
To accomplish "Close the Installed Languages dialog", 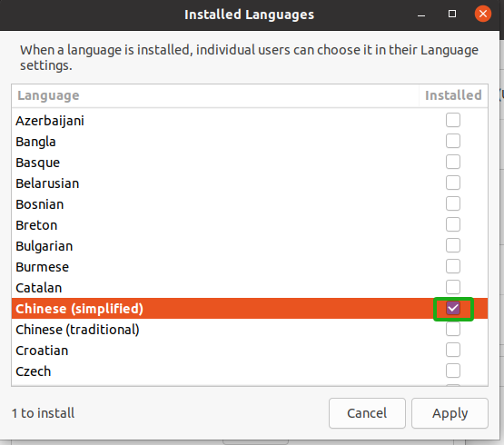I will point(483,14).
